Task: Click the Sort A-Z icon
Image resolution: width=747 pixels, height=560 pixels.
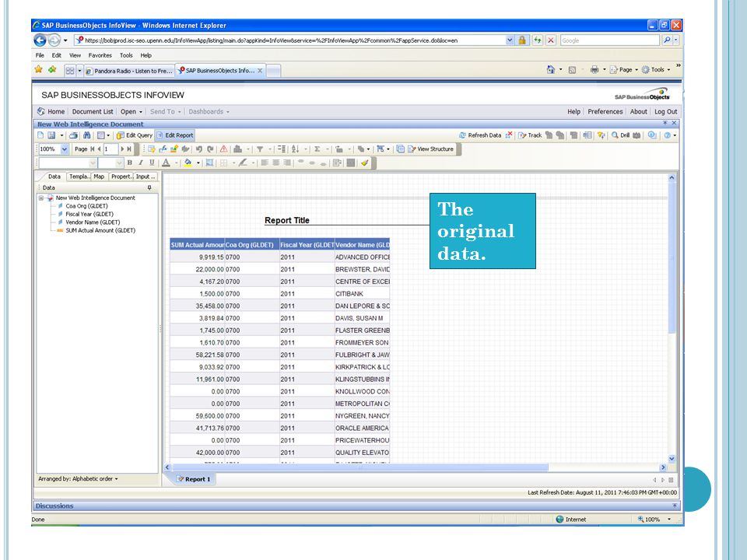Action: pos(296,149)
